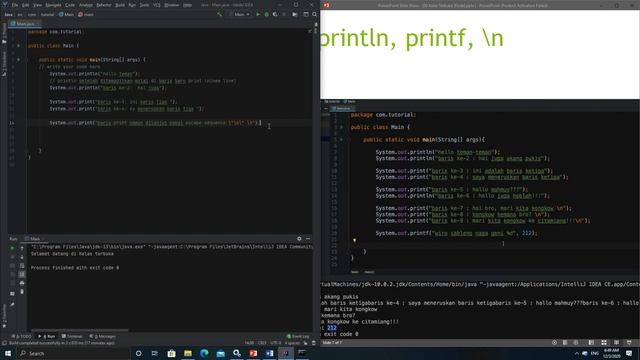Viewport: 640px width, 360px height.
Task: Open the Refactor menu in IntelliJ
Action: coord(104,5)
